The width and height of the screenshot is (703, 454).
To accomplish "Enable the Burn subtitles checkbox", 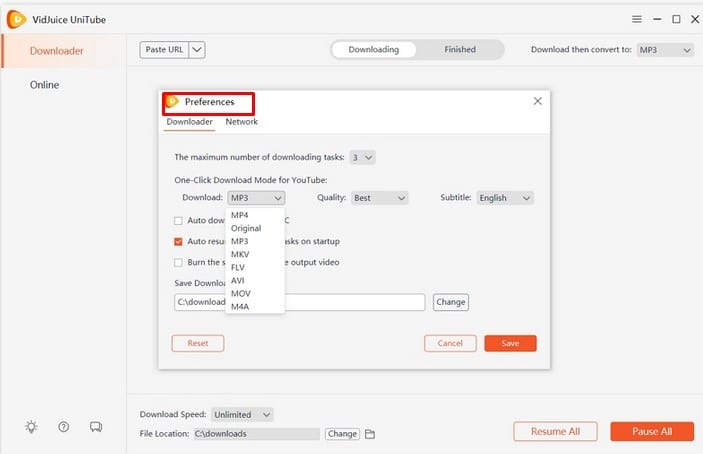I will point(178,263).
